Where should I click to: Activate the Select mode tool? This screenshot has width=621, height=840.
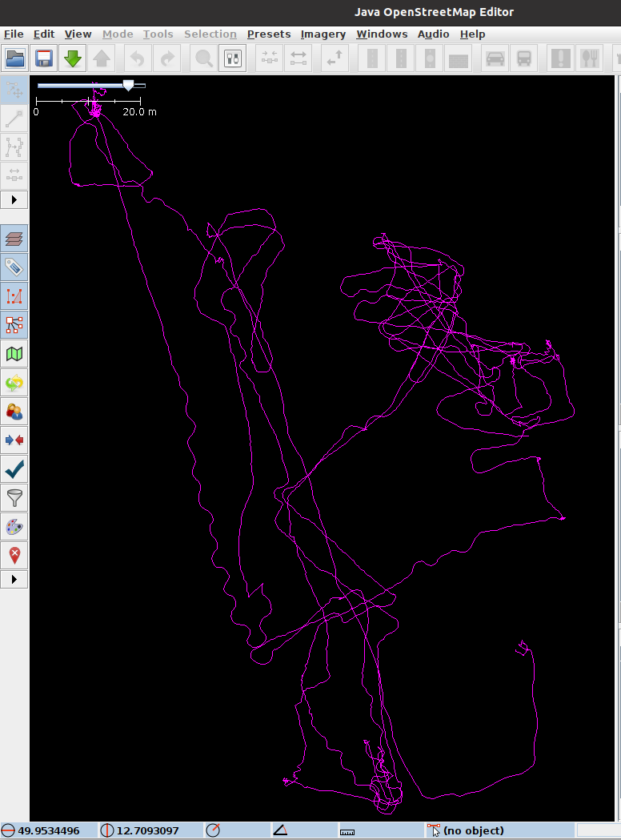14,90
